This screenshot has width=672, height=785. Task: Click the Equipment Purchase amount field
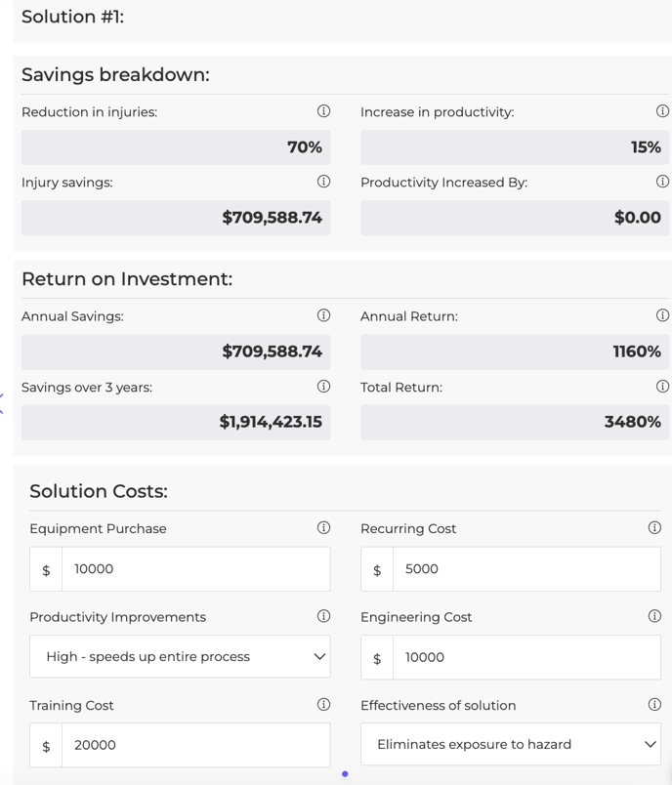[195, 569]
